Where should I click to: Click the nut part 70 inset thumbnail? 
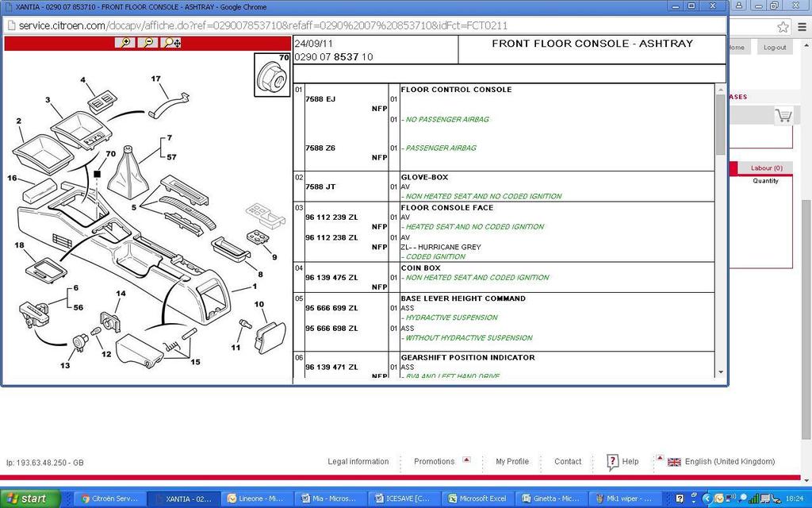pyautogui.click(x=272, y=75)
